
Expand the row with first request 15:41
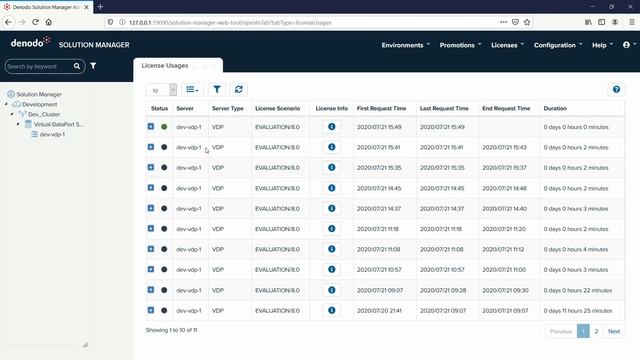coord(151,147)
